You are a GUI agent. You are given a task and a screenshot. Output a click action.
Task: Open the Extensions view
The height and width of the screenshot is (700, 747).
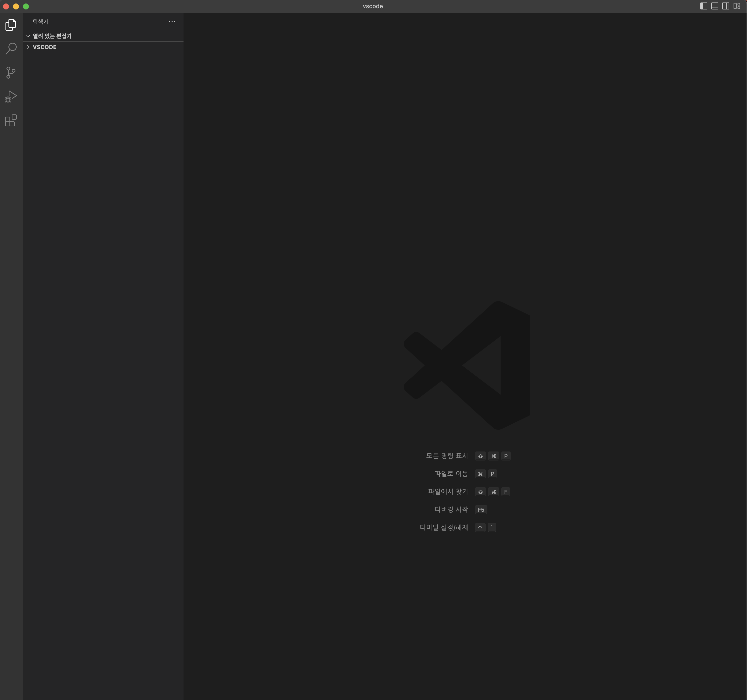click(11, 121)
